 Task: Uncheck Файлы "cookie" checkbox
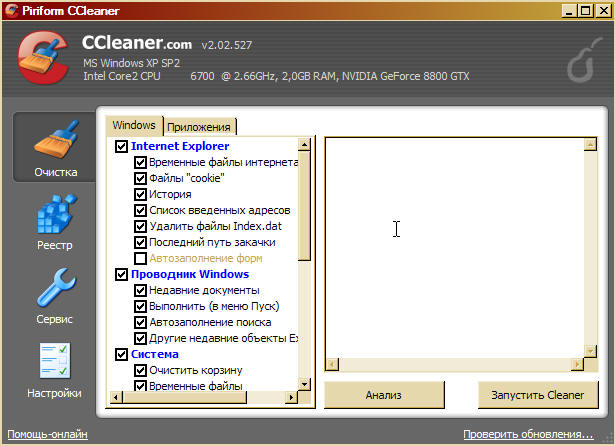[140, 178]
